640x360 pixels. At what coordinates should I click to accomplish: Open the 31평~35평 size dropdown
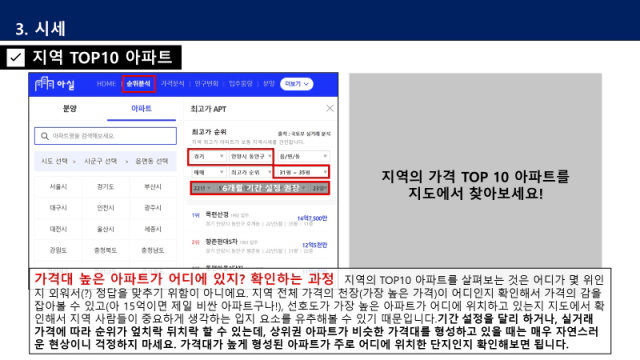(x=302, y=172)
